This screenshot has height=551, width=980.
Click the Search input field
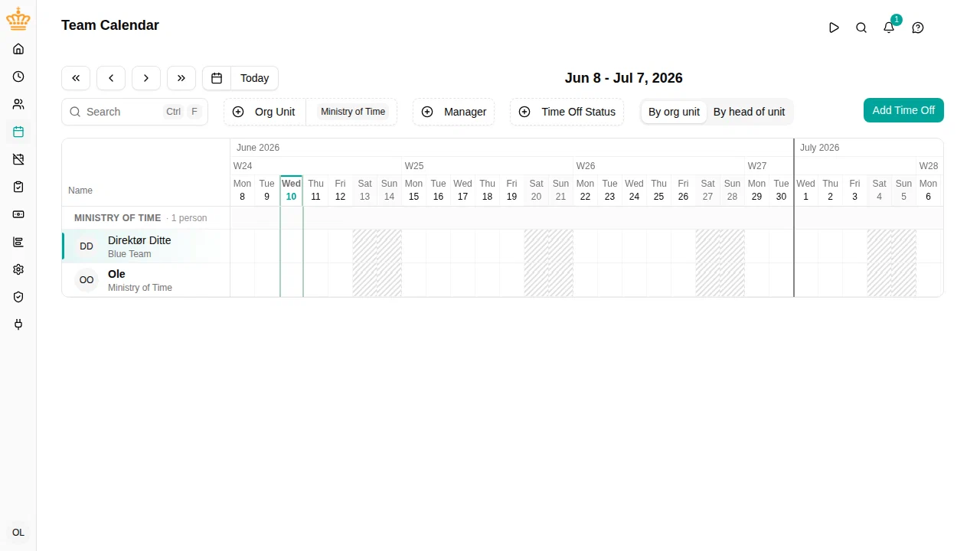[135, 112]
